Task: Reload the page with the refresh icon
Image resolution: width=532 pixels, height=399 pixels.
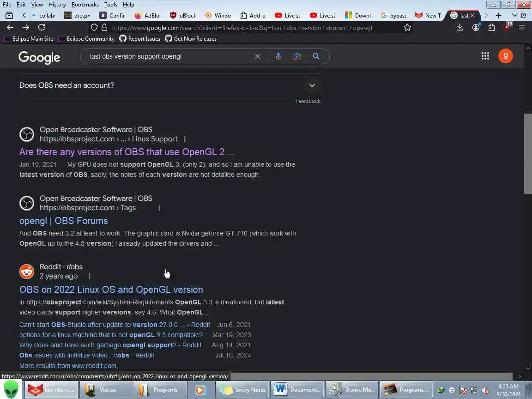Action: pyautogui.click(x=42, y=28)
